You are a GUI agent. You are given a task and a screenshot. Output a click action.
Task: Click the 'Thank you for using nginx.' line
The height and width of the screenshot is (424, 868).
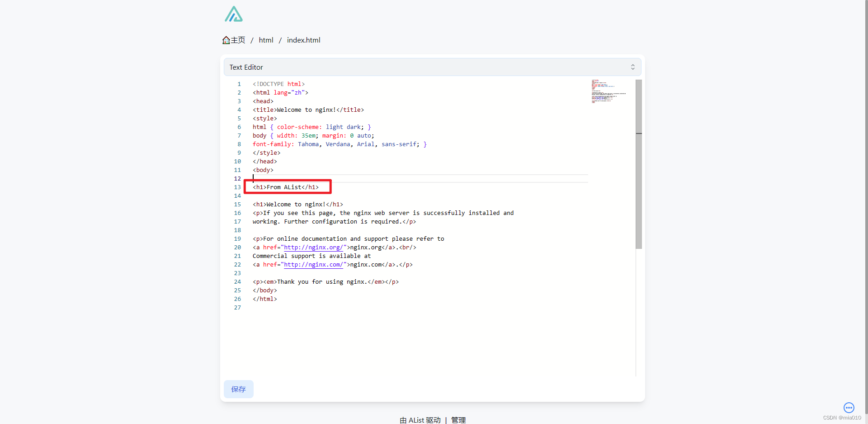[x=325, y=282]
